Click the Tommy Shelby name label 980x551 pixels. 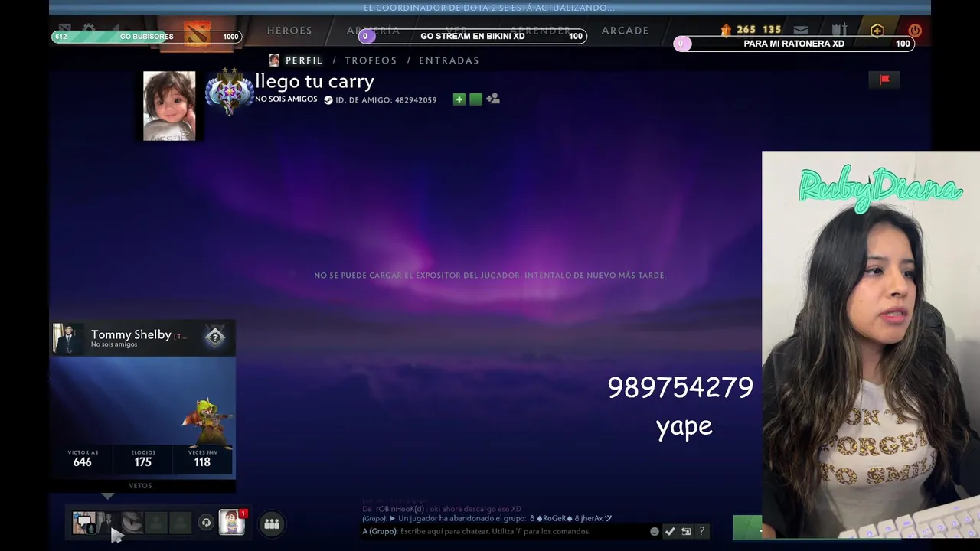pos(131,334)
